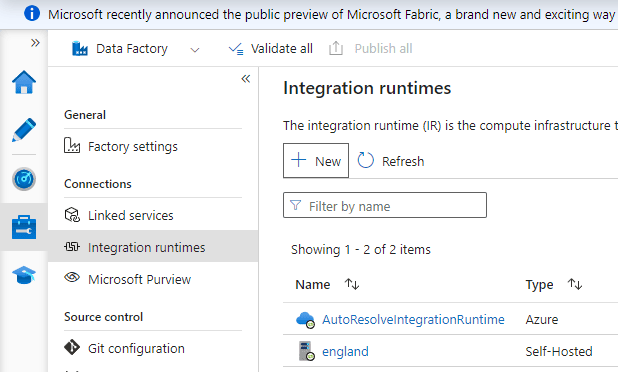
Task: Open the england runtime link
Action: (345, 351)
